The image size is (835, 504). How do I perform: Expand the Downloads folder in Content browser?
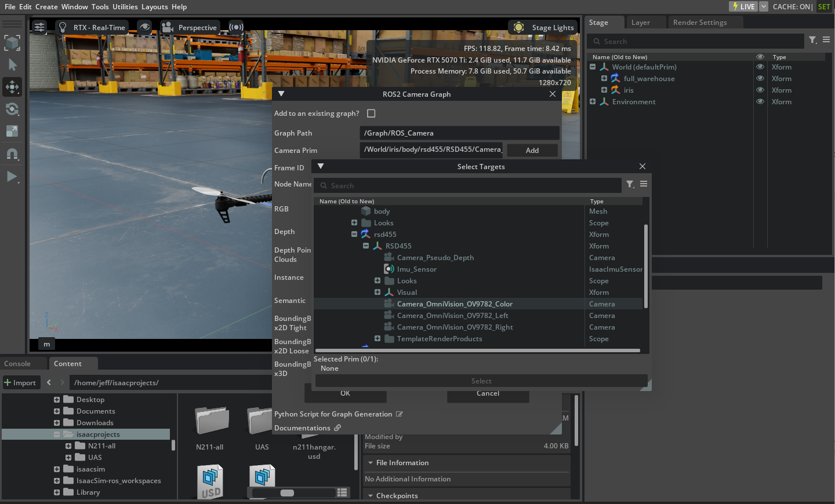pos(57,423)
